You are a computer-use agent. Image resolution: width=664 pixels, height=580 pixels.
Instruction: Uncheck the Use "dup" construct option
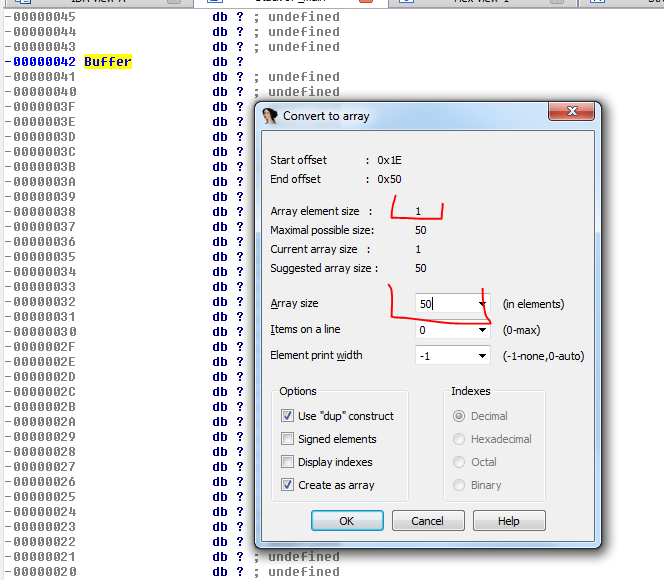click(288, 416)
